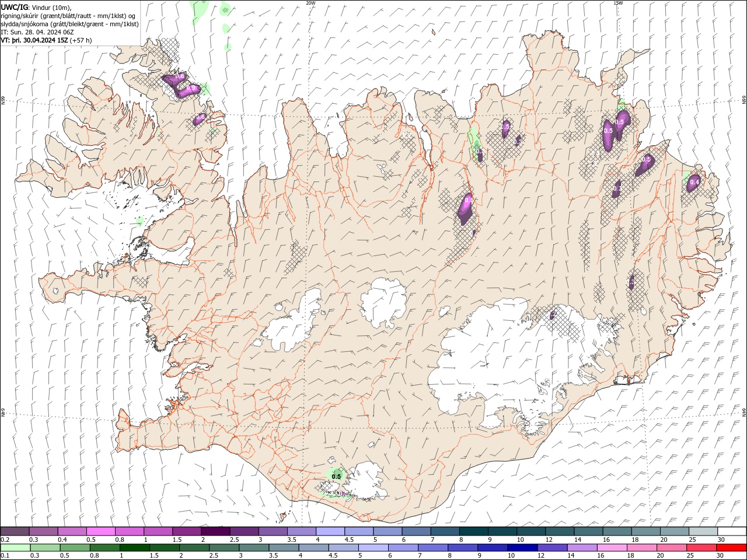The image size is (747, 560).
Task: Select the dark teal swatch labeled 8 in the upper scale
Action: tap(473, 531)
